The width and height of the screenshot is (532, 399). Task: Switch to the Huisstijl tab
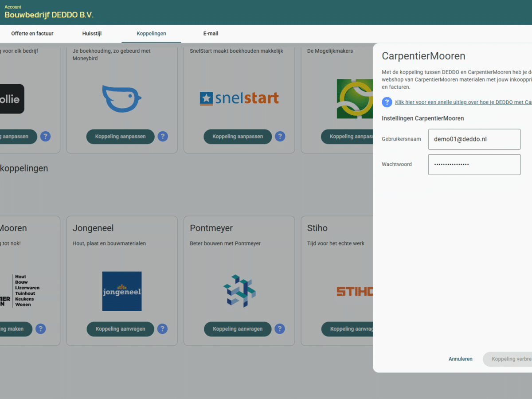pos(92,34)
